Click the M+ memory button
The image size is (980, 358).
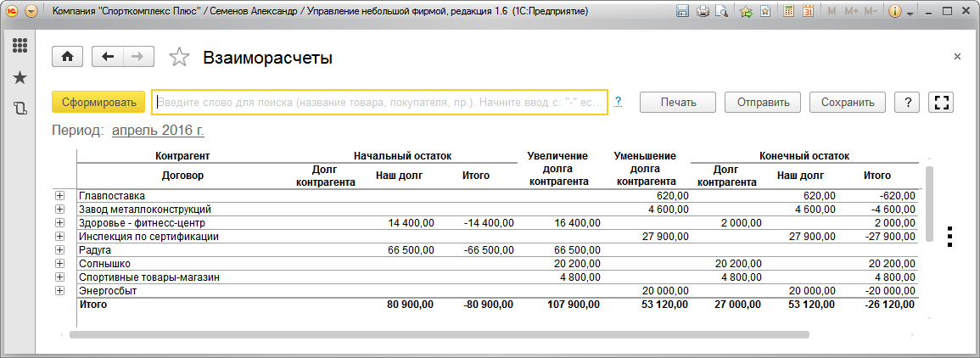(x=851, y=11)
